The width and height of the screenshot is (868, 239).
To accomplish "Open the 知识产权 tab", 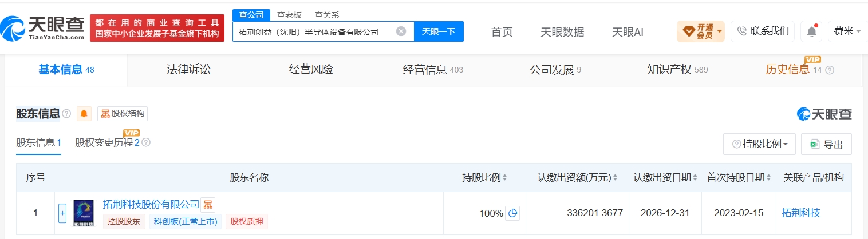I will (x=677, y=70).
